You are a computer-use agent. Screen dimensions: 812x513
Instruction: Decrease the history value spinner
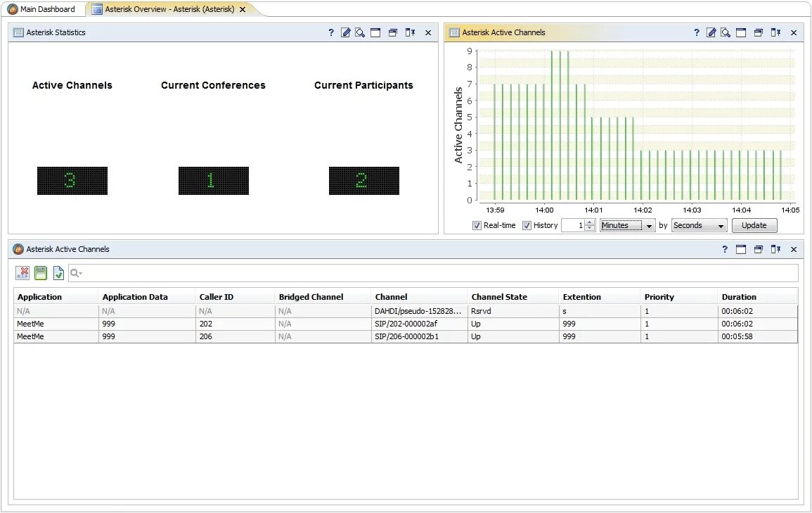[x=589, y=229]
